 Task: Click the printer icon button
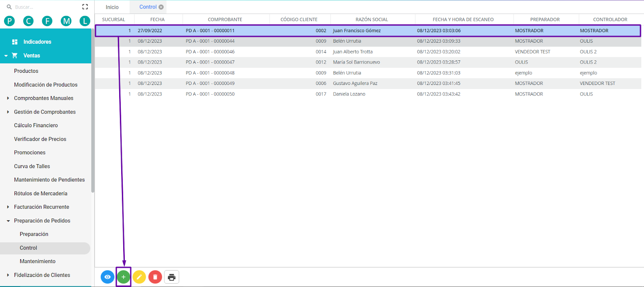pos(171,277)
